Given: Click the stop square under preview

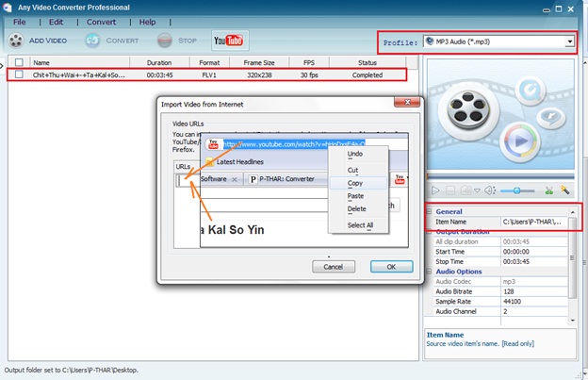Looking at the screenshot, I should click(x=450, y=190).
